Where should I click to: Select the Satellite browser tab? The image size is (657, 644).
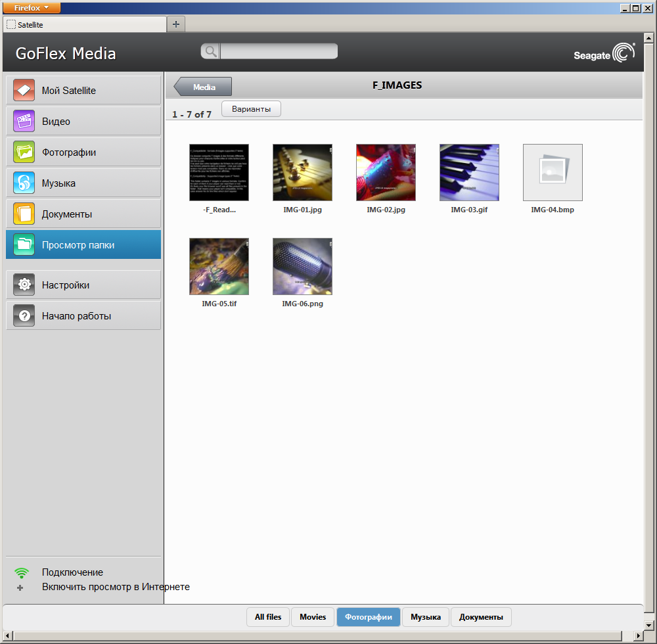point(85,24)
